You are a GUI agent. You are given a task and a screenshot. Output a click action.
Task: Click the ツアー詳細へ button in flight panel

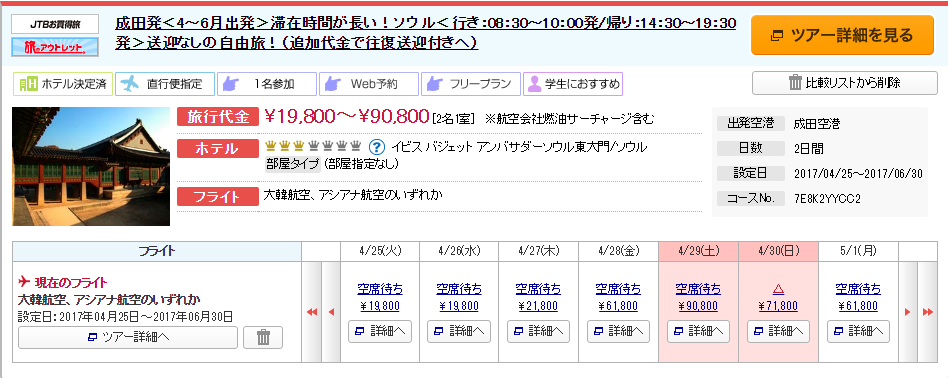coord(128,337)
